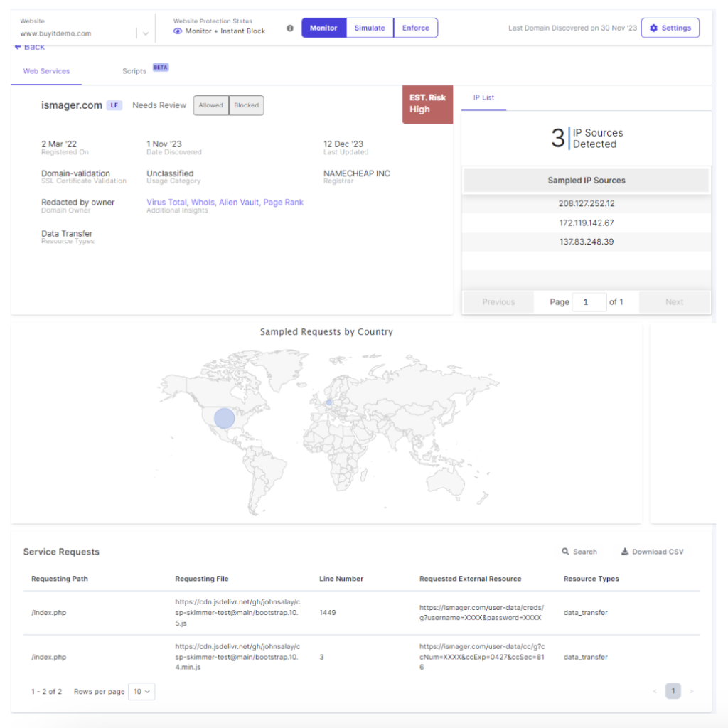Click the LF badge next to ismager.com
The image size is (728, 728).
(114, 105)
